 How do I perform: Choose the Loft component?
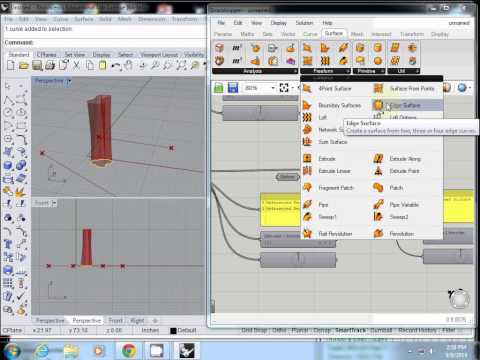tap(315, 117)
